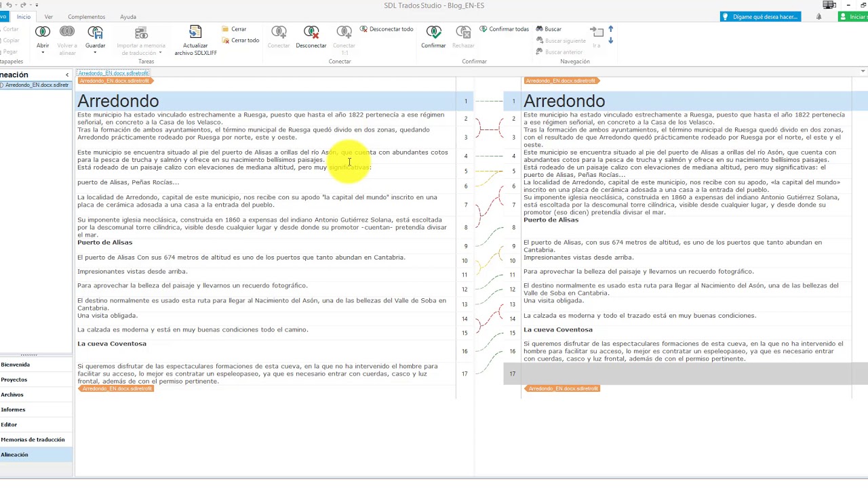Open the Inicio ribbon tab

(24, 16)
